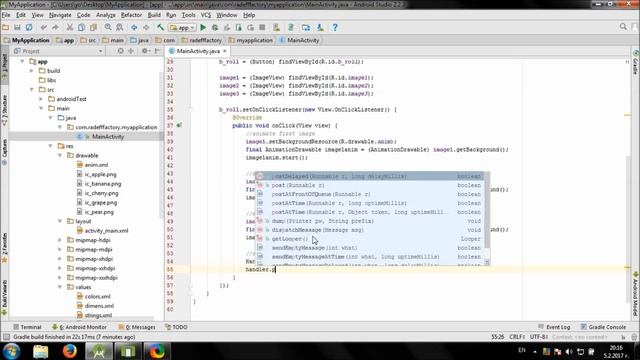Screen dimensions: 640x360
Task: Choose postAtFrontOfQueue completion suggestion
Action: tap(370, 194)
